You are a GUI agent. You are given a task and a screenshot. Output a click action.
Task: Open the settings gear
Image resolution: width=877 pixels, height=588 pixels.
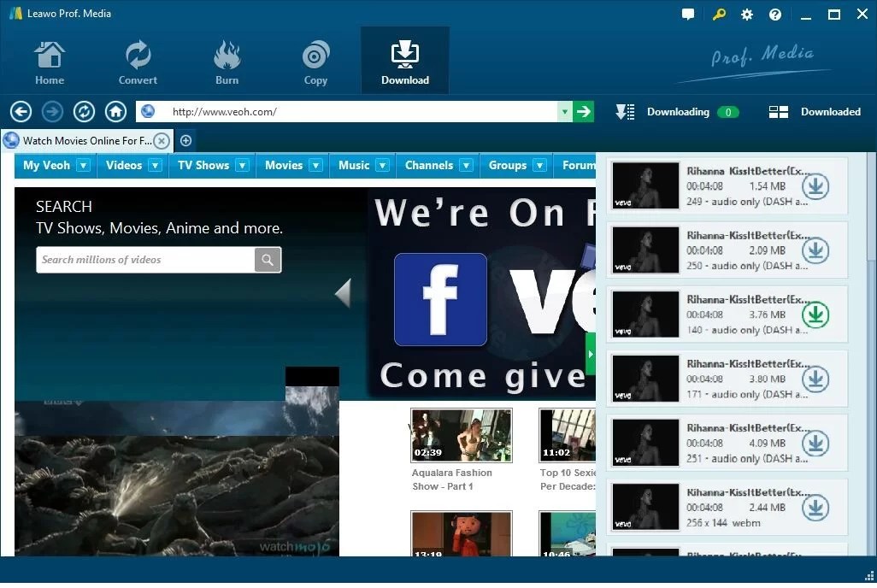[746, 14]
